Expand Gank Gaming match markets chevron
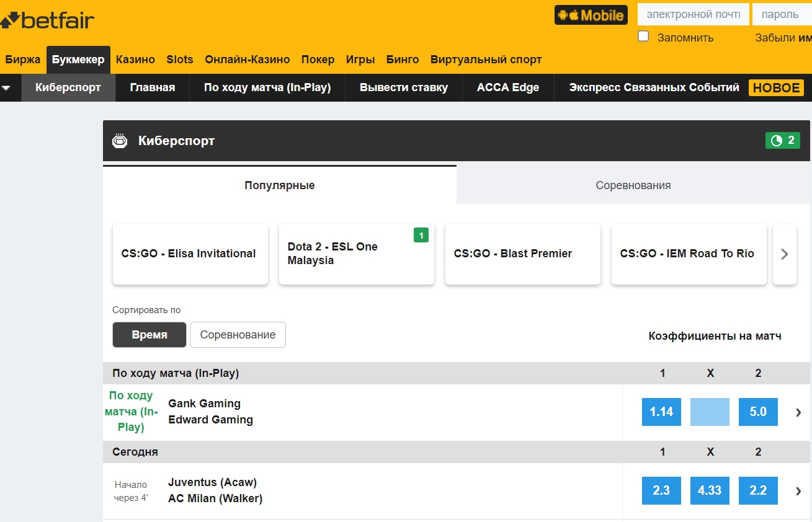 tap(798, 412)
